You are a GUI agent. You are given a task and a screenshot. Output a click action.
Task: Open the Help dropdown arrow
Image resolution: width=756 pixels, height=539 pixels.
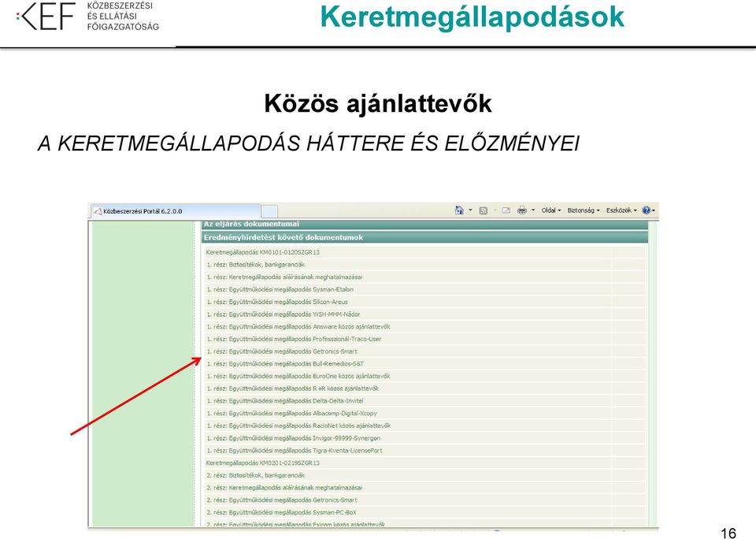[654, 210]
